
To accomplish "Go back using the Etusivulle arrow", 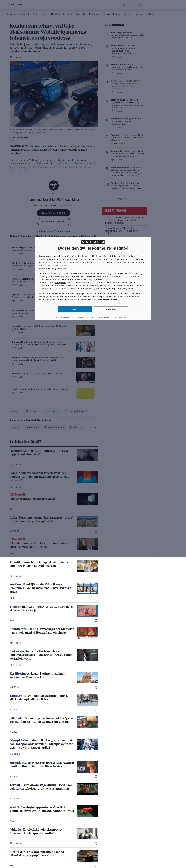I will (15, 5).
